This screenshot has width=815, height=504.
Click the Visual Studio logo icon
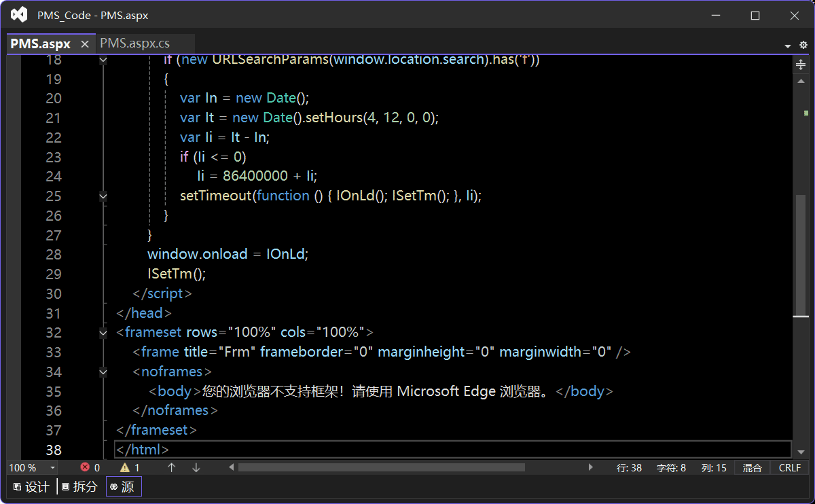coord(18,15)
